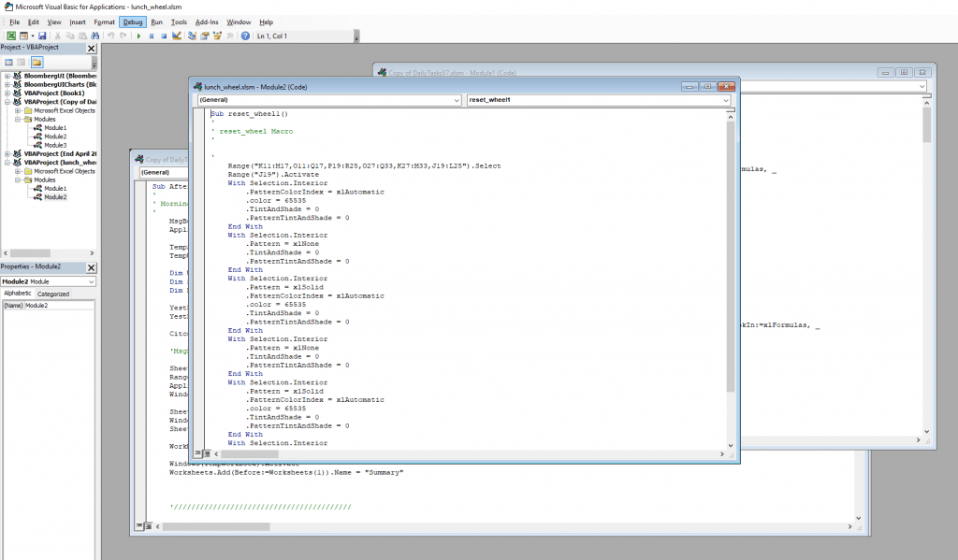Pause code with the Break icon
Image resolution: width=958 pixels, height=560 pixels.
(x=152, y=35)
